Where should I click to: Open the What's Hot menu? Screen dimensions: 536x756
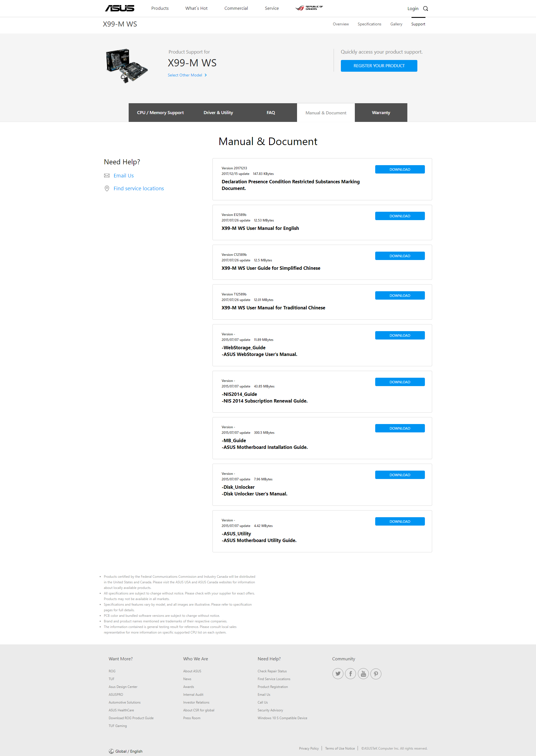(196, 8)
